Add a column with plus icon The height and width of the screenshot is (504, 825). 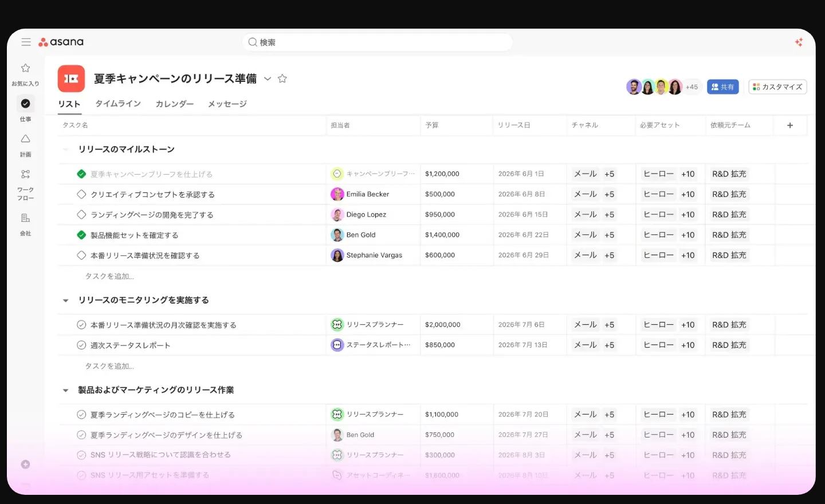[790, 125]
